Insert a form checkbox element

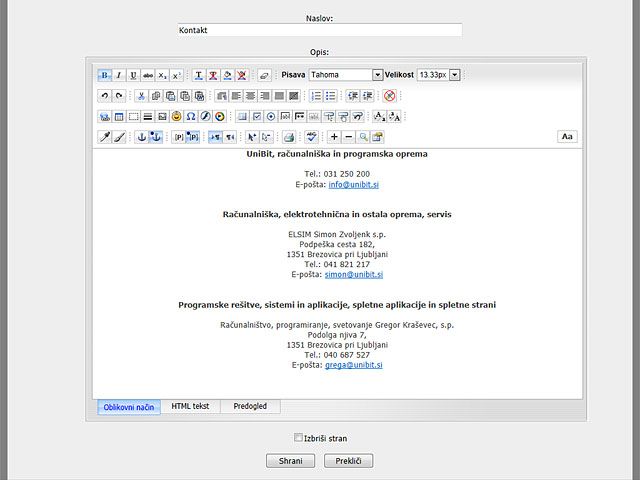click(x=257, y=117)
